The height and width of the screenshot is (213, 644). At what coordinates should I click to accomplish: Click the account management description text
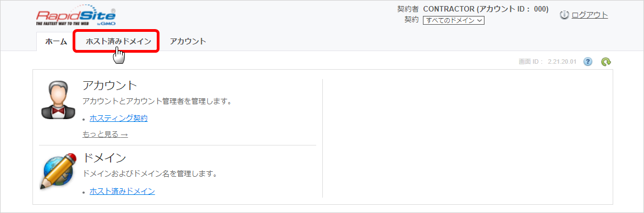157,101
